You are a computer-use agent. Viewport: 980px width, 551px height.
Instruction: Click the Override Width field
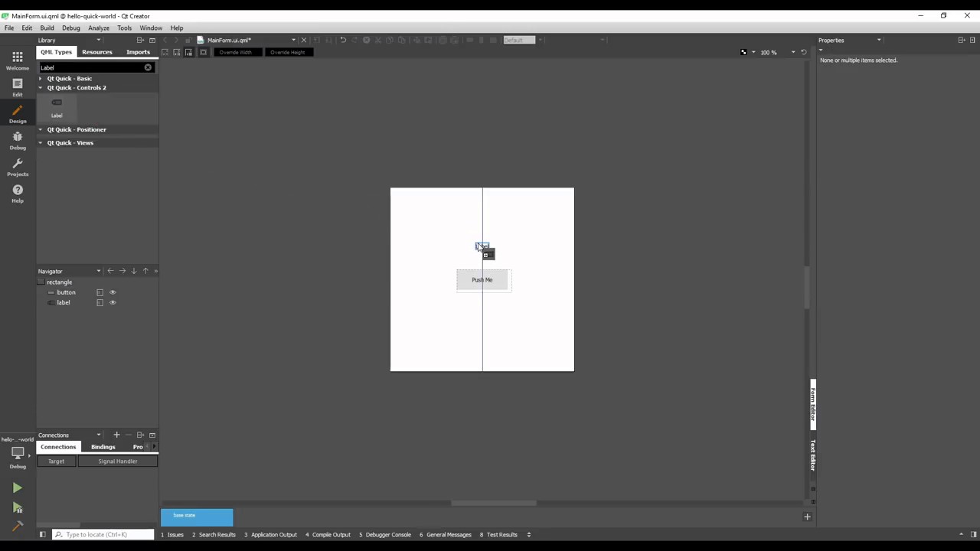(237, 52)
